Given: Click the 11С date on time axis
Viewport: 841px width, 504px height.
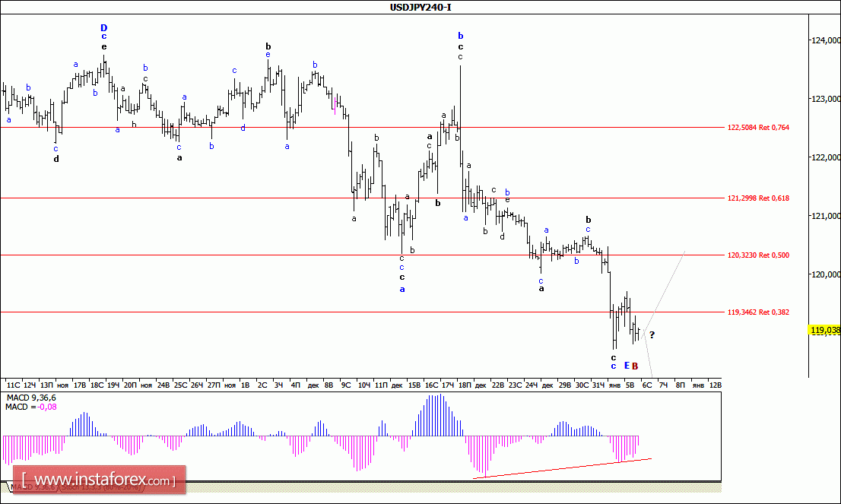Looking at the screenshot, I should [x=13, y=385].
